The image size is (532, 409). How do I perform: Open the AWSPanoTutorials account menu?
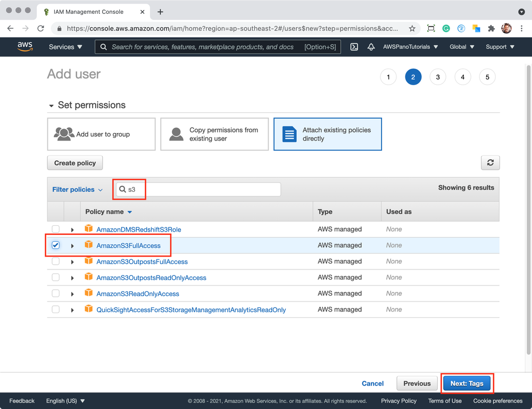point(411,47)
